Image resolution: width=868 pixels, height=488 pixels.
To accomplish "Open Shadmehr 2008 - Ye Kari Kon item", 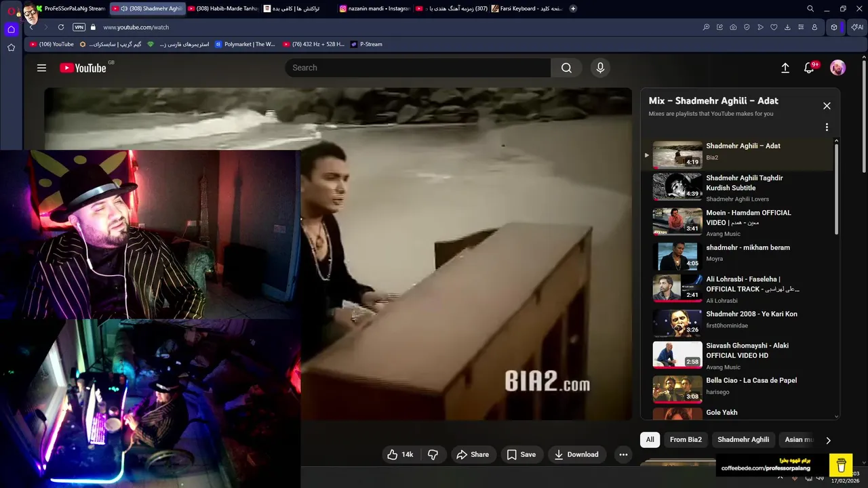I will [738, 323].
